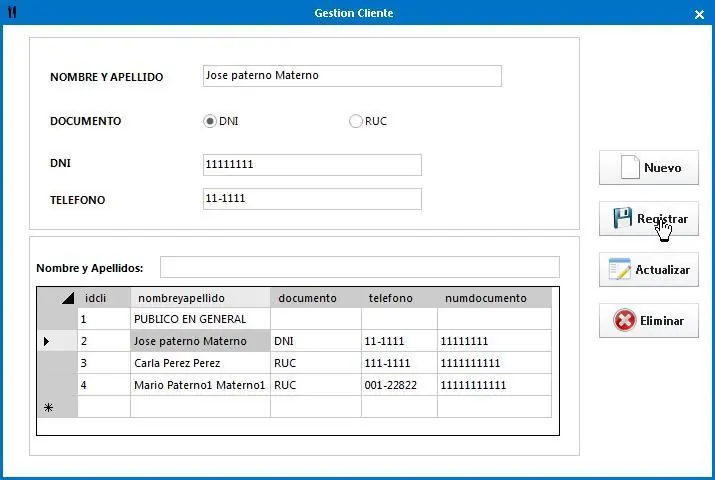Click the new row asterisk header

click(x=57, y=407)
